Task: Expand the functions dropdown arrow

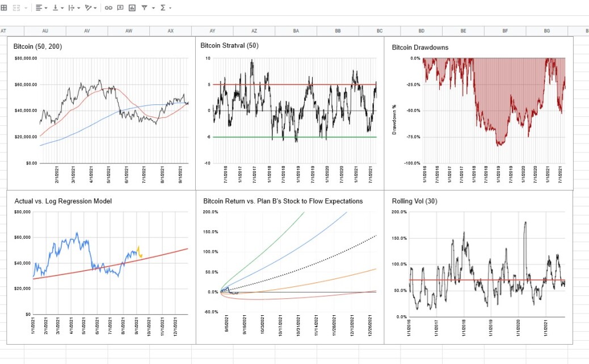Action: click(170, 8)
